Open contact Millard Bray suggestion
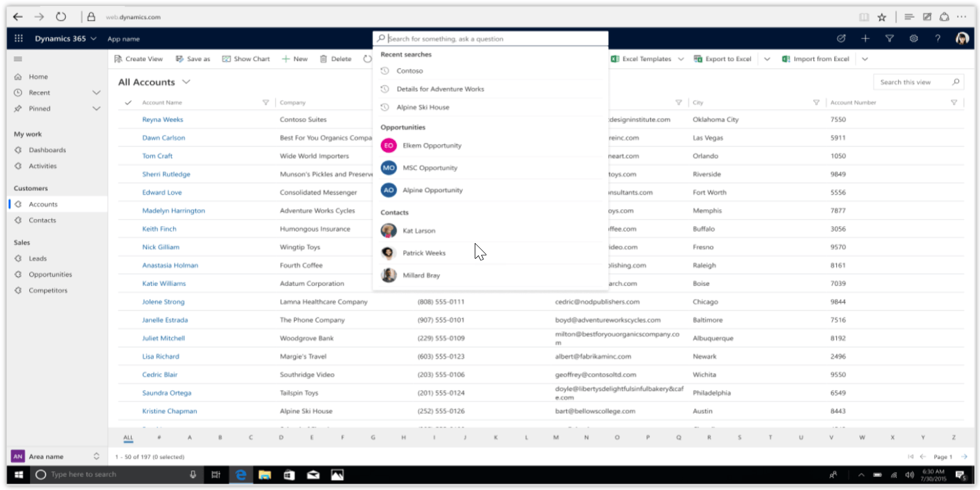This screenshot has height=490, width=980. coord(490,275)
